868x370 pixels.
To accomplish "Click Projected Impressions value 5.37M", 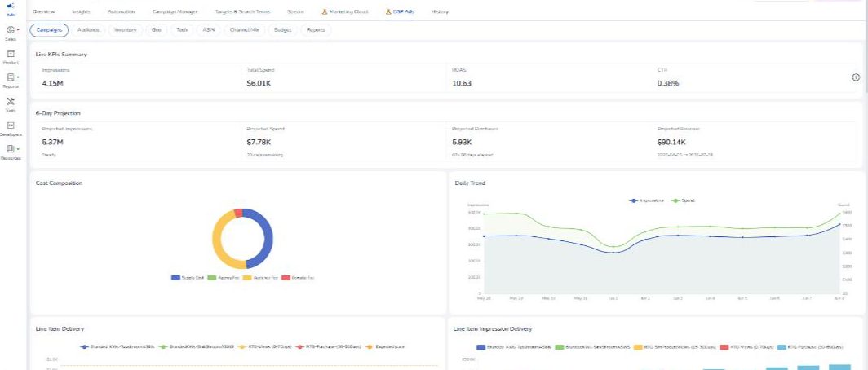I will (52, 142).
